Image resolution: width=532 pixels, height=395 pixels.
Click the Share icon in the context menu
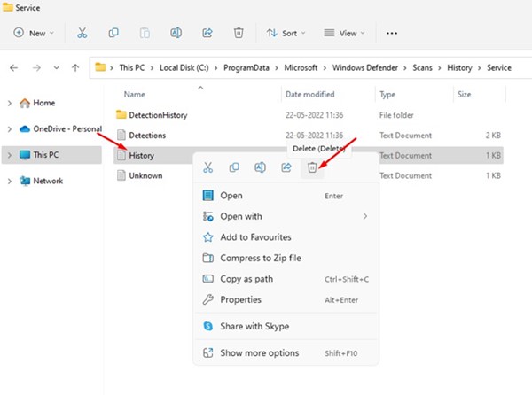pos(286,167)
